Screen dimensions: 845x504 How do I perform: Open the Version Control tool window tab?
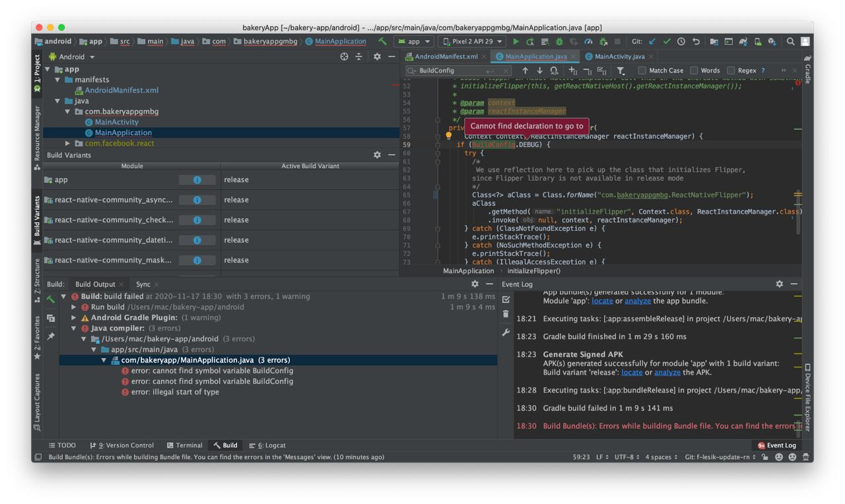(x=122, y=445)
